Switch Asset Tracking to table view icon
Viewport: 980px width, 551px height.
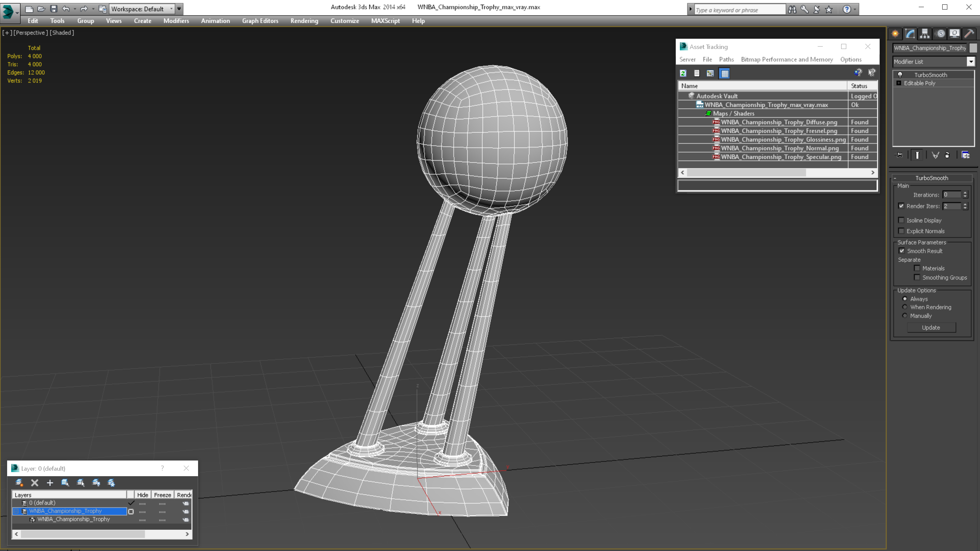click(725, 73)
